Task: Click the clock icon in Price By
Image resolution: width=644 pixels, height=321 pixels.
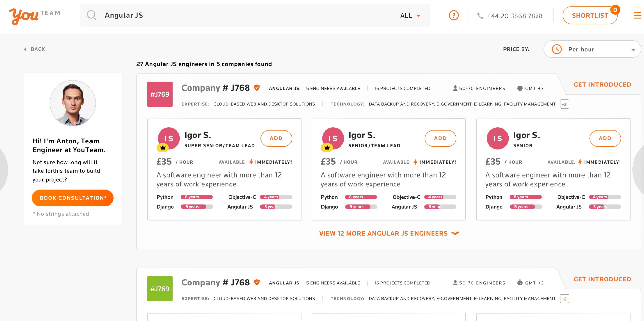Action: [x=557, y=49]
